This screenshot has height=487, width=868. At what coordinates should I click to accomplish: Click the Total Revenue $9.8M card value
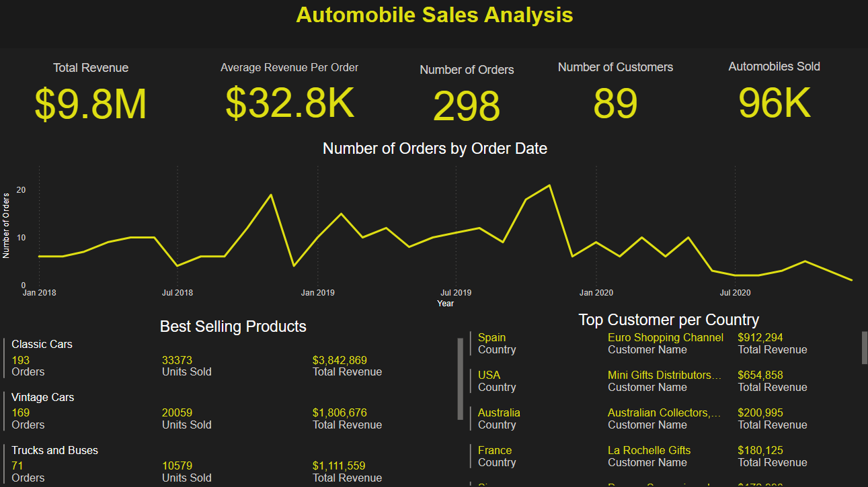point(90,105)
